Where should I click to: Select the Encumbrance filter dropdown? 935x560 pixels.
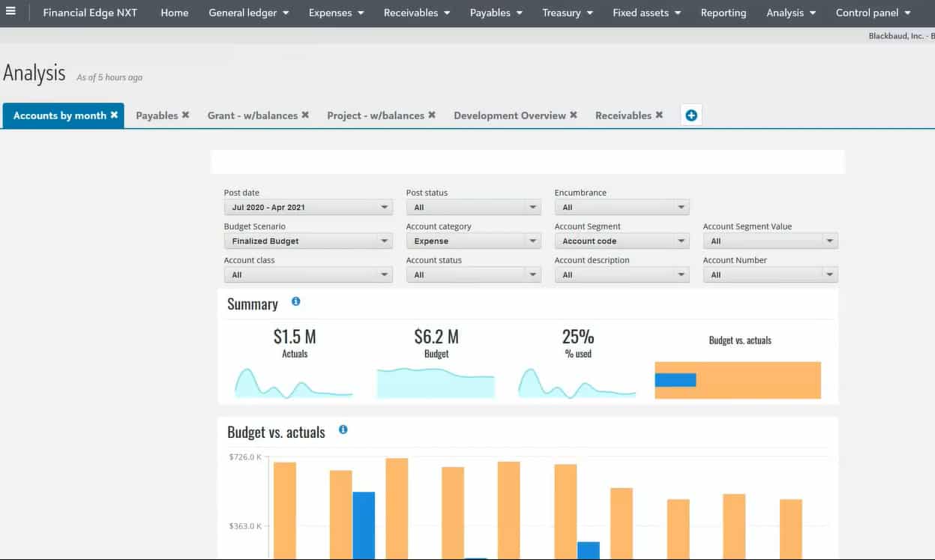[621, 208]
